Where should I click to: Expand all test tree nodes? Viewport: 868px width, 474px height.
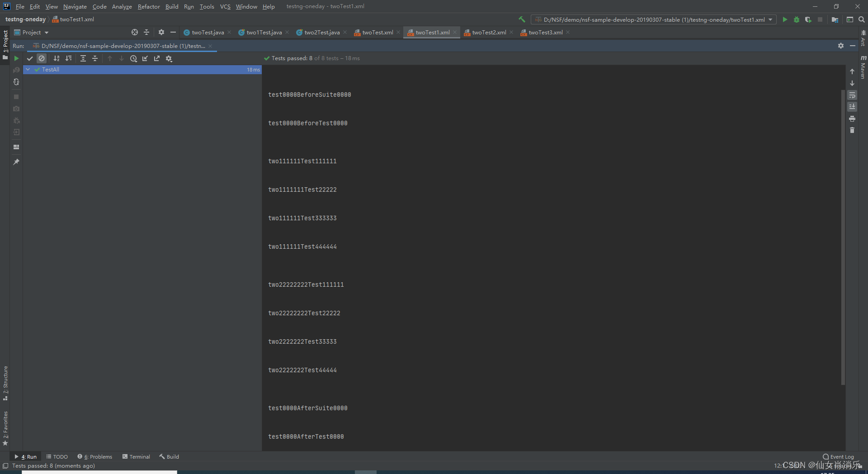pyautogui.click(x=83, y=58)
